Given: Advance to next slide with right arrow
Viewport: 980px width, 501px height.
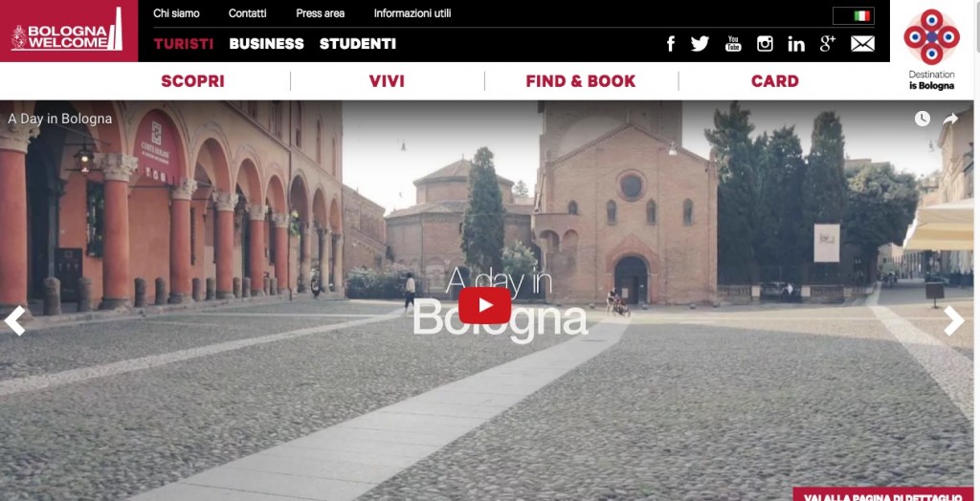Looking at the screenshot, I should pos(954,320).
